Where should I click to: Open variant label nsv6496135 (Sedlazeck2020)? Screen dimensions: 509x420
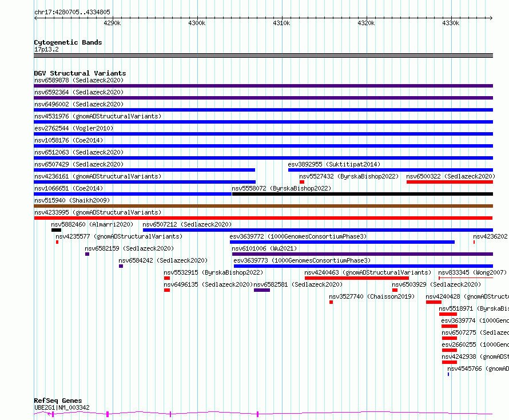[208, 284]
